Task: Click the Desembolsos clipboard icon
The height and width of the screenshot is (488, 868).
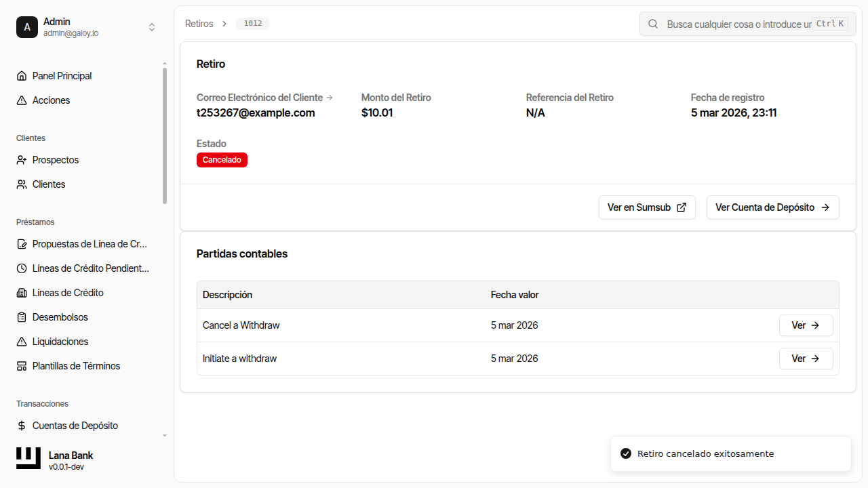Action: click(22, 317)
